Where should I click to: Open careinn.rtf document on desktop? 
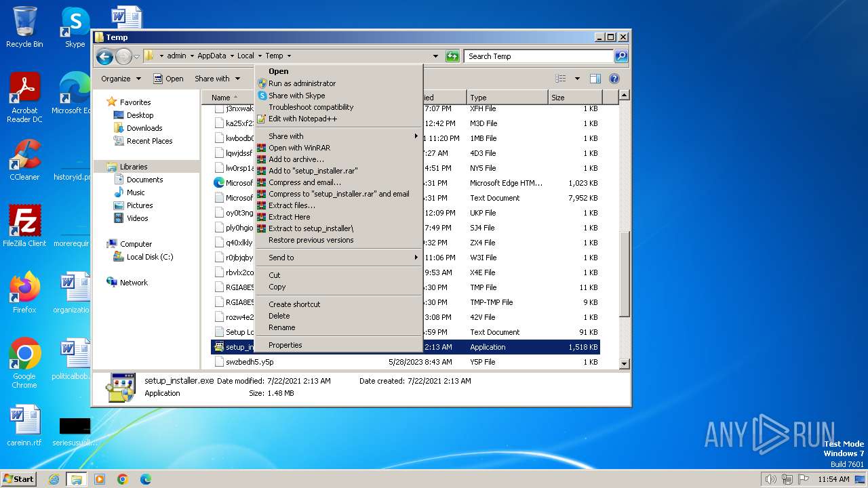coord(24,425)
